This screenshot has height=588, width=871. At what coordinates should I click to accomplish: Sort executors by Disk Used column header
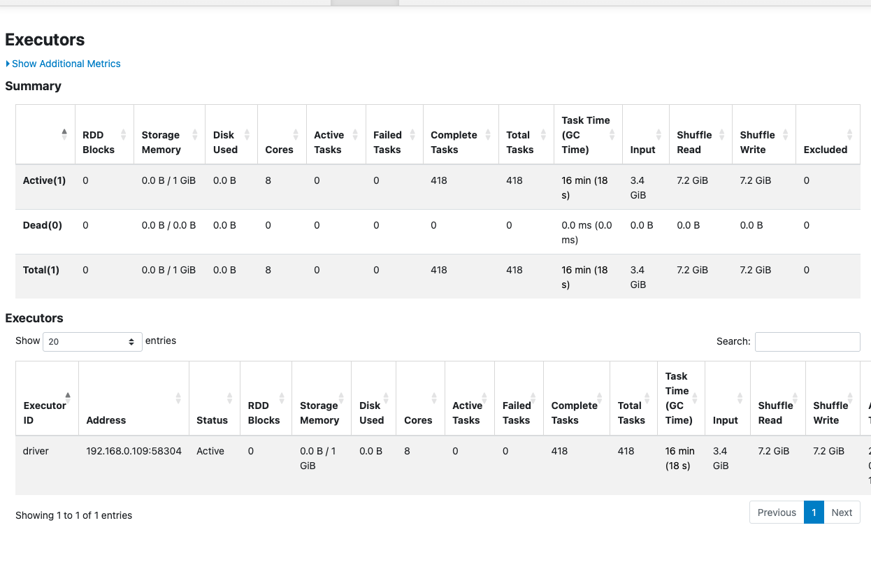(x=371, y=413)
